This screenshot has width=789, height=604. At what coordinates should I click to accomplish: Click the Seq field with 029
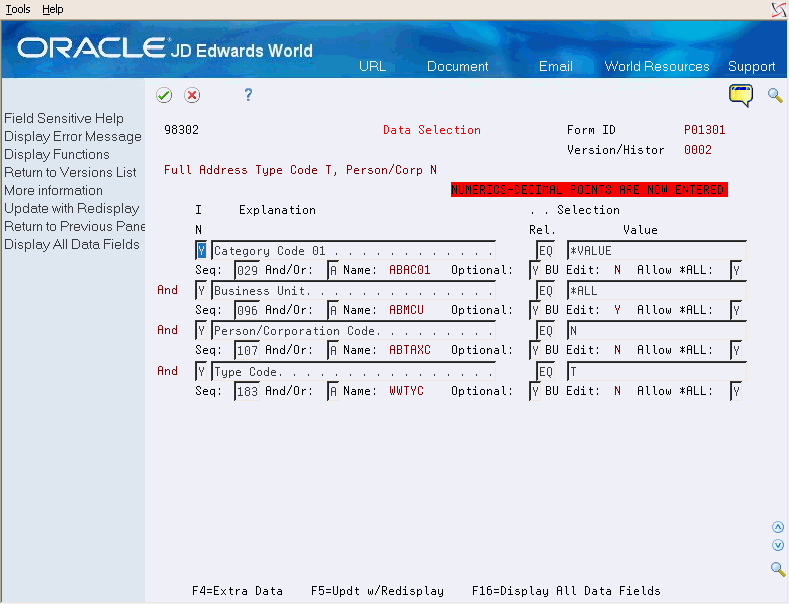coord(247,270)
